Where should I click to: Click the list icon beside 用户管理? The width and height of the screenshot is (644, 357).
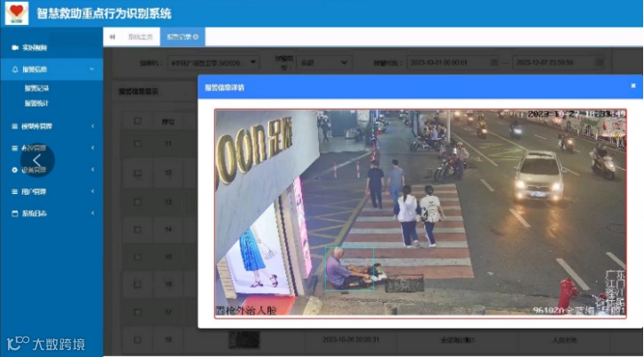pos(15,191)
